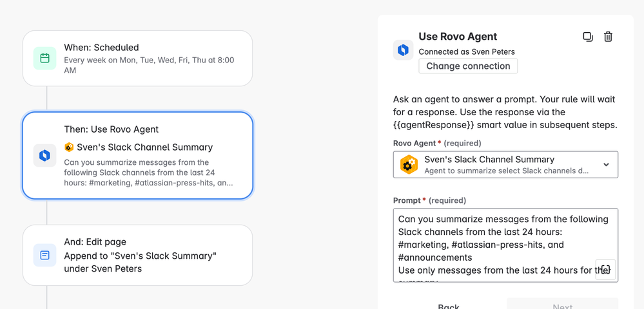Click the Rovo logo beside panel title
Screen dimensions: 644x309
pyautogui.click(x=403, y=50)
